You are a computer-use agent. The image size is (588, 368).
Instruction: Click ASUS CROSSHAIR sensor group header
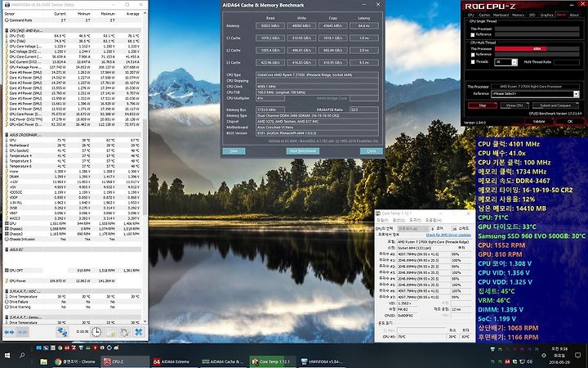point(73,134)
